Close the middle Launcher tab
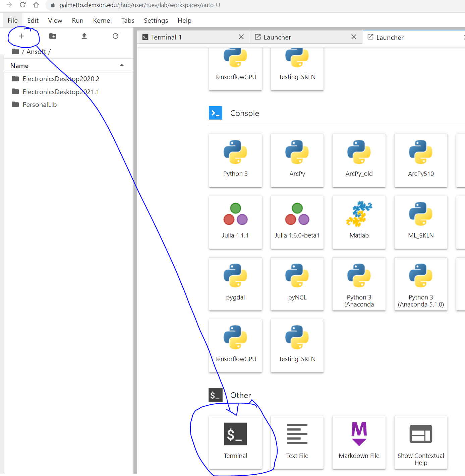Image resolution: width=465 pixels, height=476 pixels. point(354,37)
